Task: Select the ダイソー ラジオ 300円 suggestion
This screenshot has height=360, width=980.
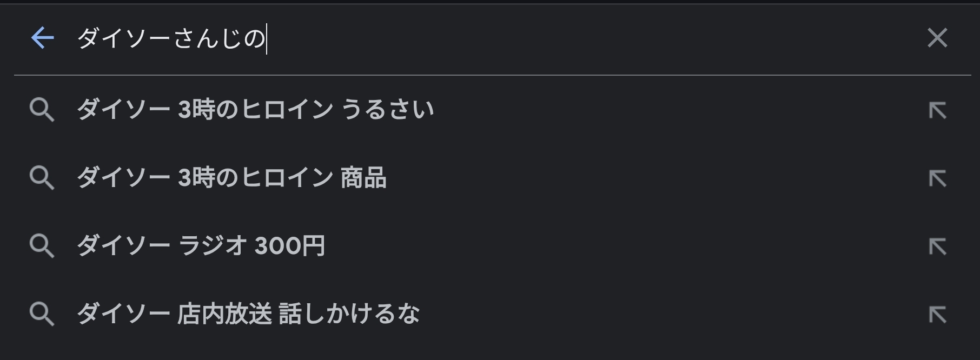Action: tap(201, 246)
